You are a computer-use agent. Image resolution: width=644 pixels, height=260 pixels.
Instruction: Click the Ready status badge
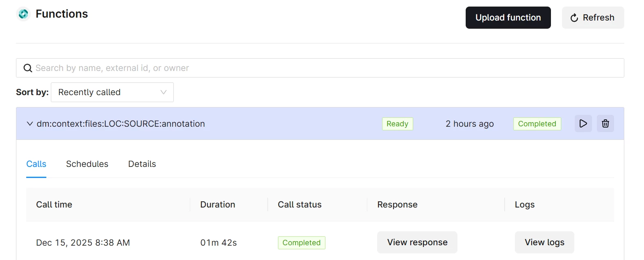pyautogui.click(x=397, y=124)
